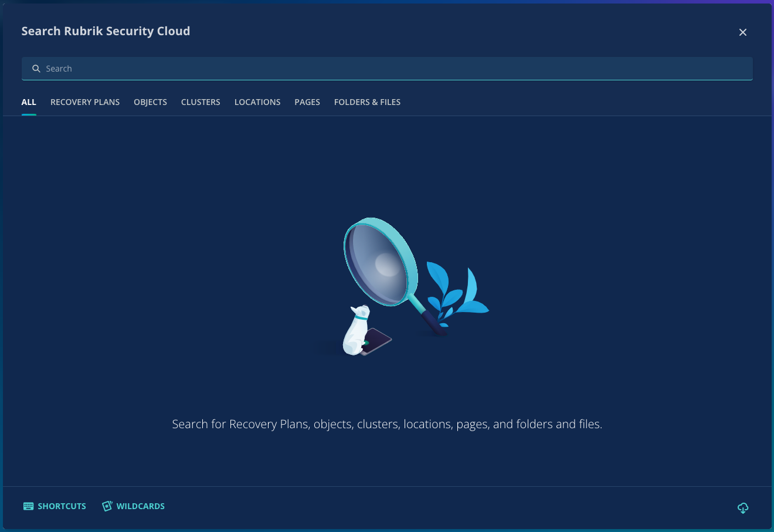Screen dimensions: 774x532
Task: Click the large magnifying glass illustration
Action: (x=380, y=263)
